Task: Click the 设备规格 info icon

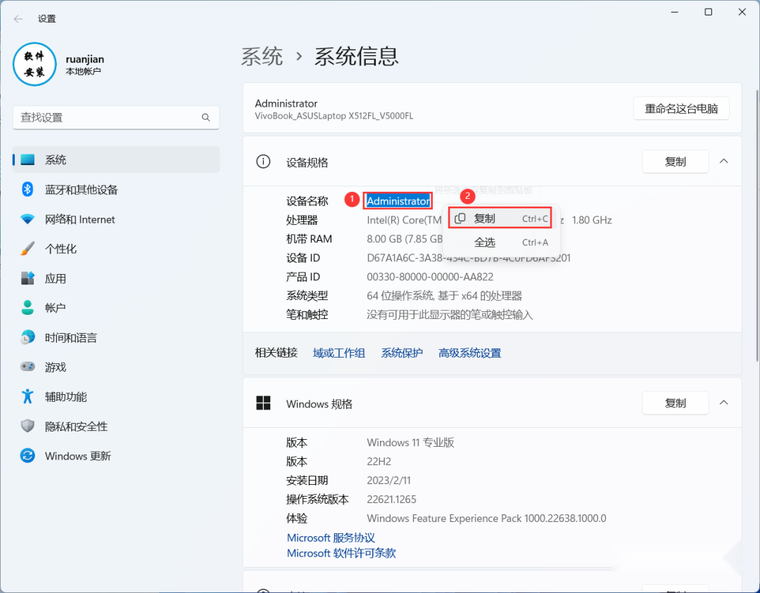Action: [263, 161]
